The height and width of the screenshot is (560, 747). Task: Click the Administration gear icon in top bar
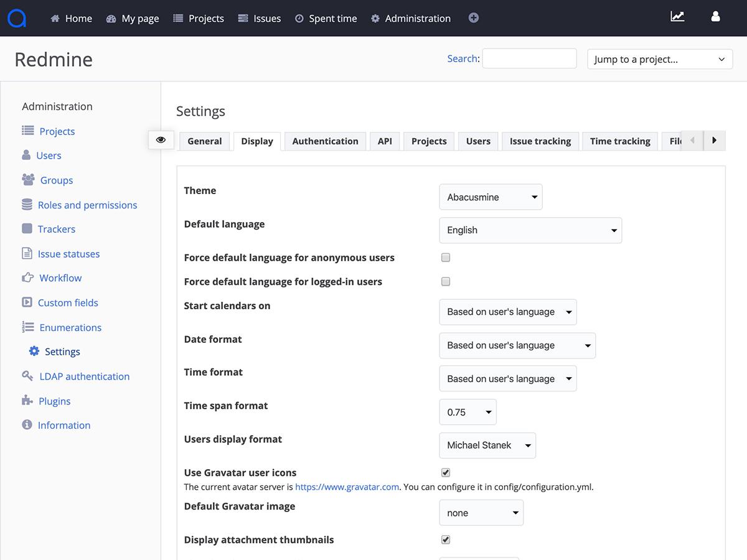pyautogui.click(x=375, y=19)
